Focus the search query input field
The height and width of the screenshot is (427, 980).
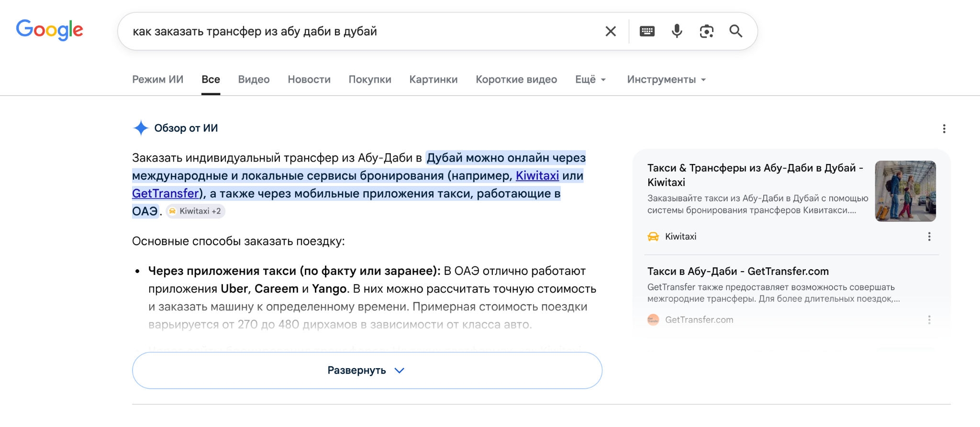tap(364, 32)
